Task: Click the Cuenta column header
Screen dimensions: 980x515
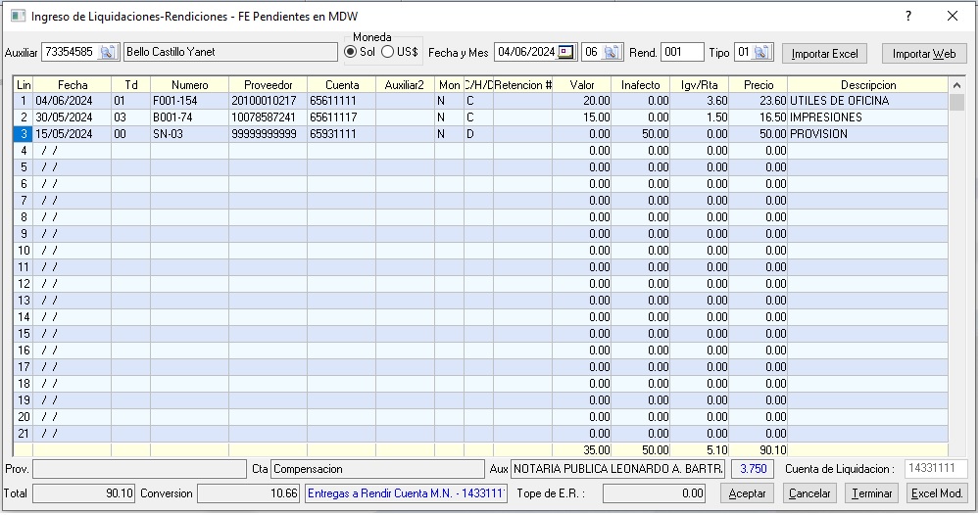Action: (342, 85)
